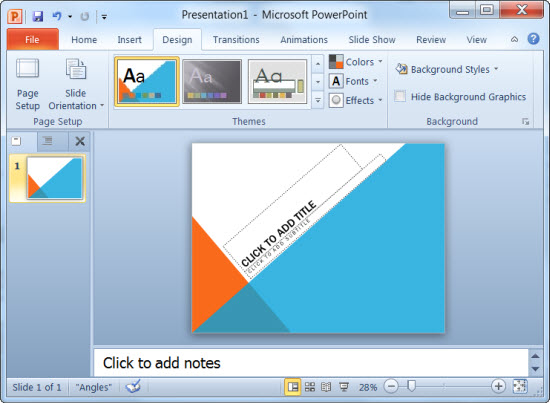The width and height of the screenshot is (550, 403).
Task: Open the PowerPoint application logo menu
Action: [x=15, y=16]
